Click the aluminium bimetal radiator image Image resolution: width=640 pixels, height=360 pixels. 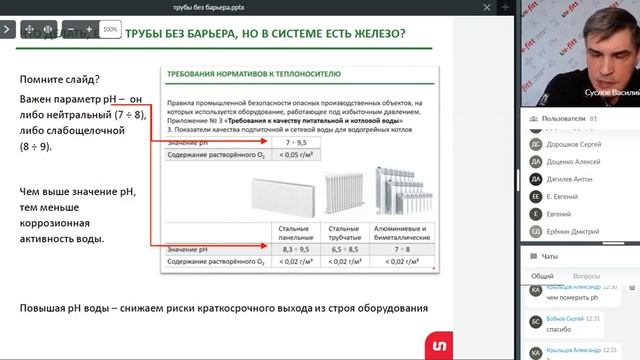(x=403, y=190)
